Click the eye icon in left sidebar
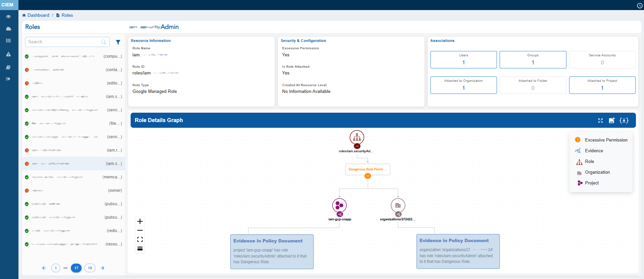The image size is (644, 279). click(8, 16)
